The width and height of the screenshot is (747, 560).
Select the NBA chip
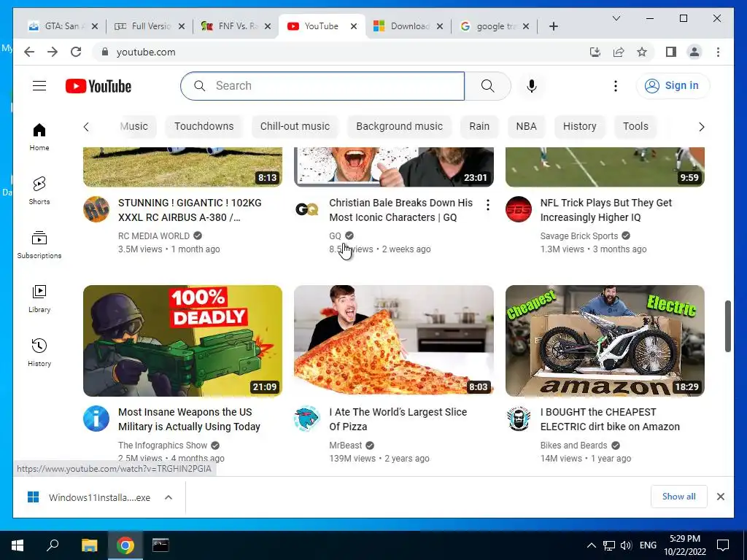click(x=527, y=126)
